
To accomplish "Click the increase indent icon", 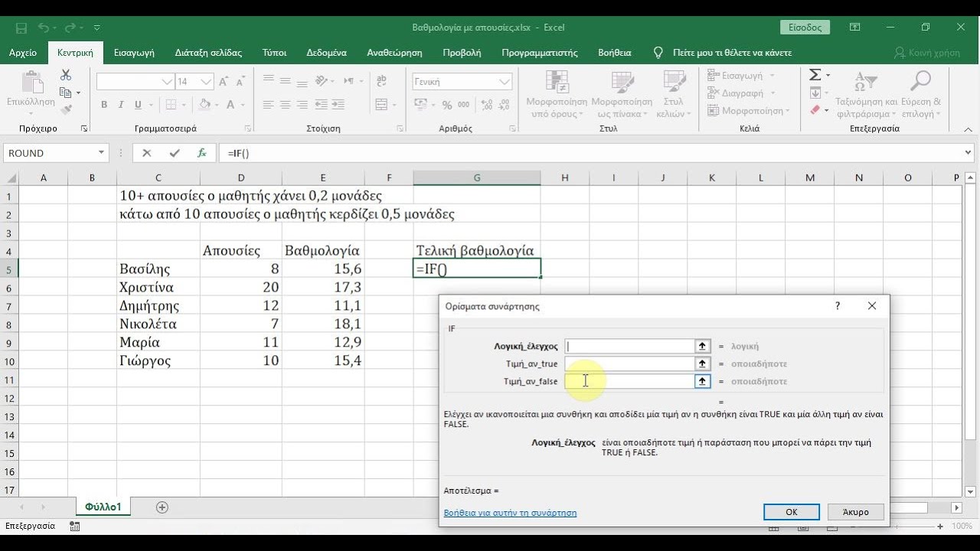I will click(x=339, y=105).
